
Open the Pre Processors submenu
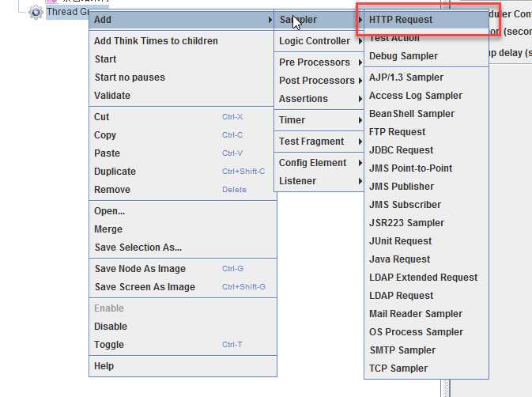315,62
